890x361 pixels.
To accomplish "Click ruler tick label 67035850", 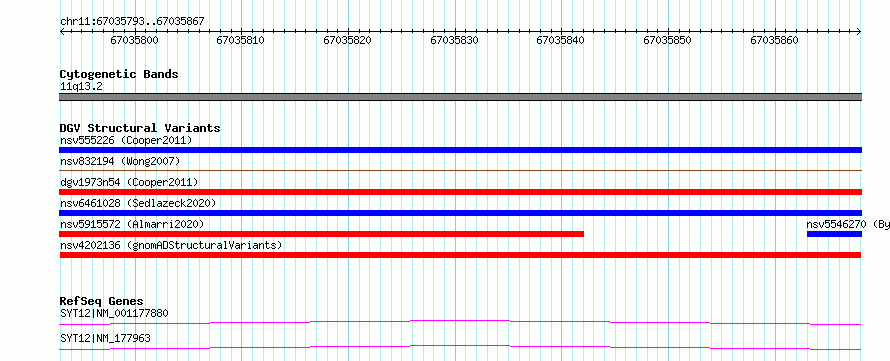I will coord(668,40).
